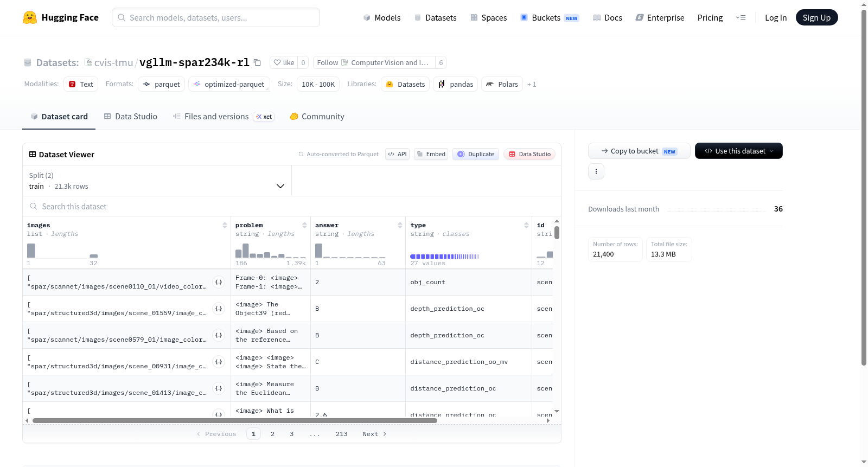Open the red Data Studio button
The image size is (868, 467).
529,154
